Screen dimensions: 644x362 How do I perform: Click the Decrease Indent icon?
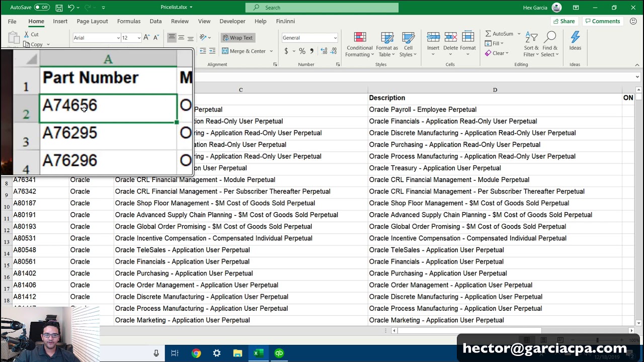point(203,51)
